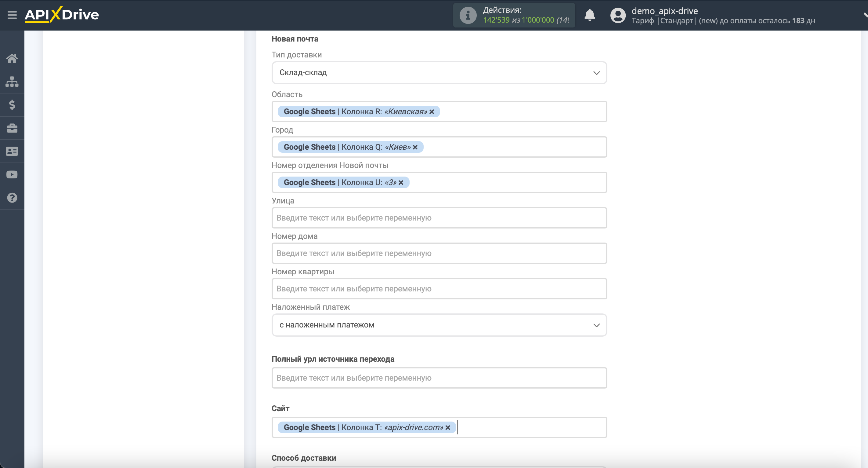Click the Номер квартиры input field
868x468 pixels.
tap(439, 289)
